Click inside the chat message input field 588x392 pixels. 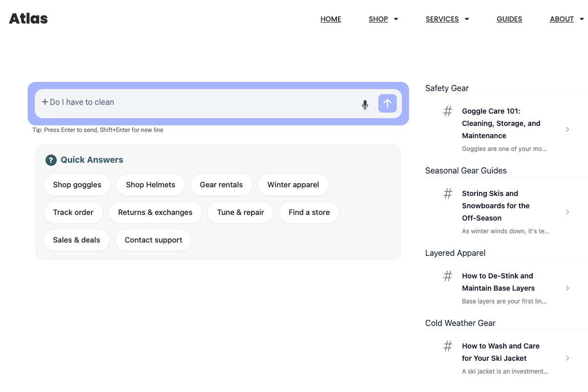click(205, 102)
